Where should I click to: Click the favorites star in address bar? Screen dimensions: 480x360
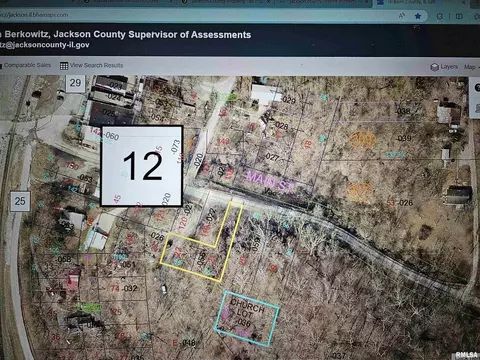click(418, 16)
